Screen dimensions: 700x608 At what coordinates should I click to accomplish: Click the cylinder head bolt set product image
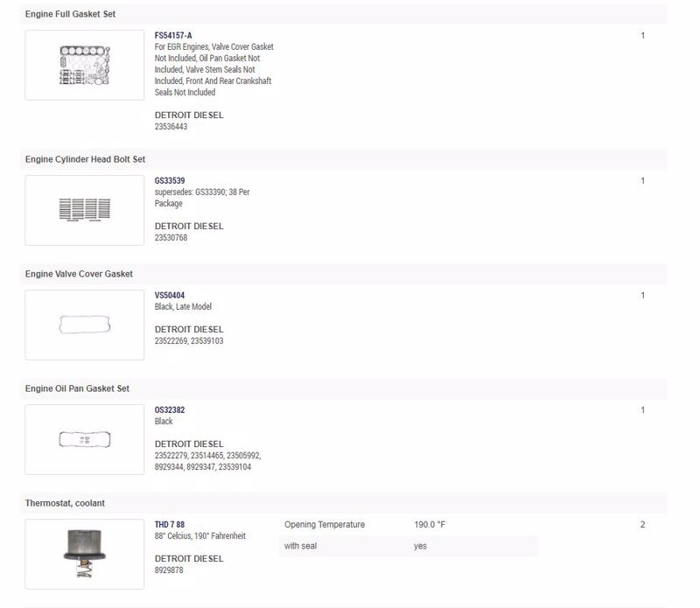[x=84, y=210]
